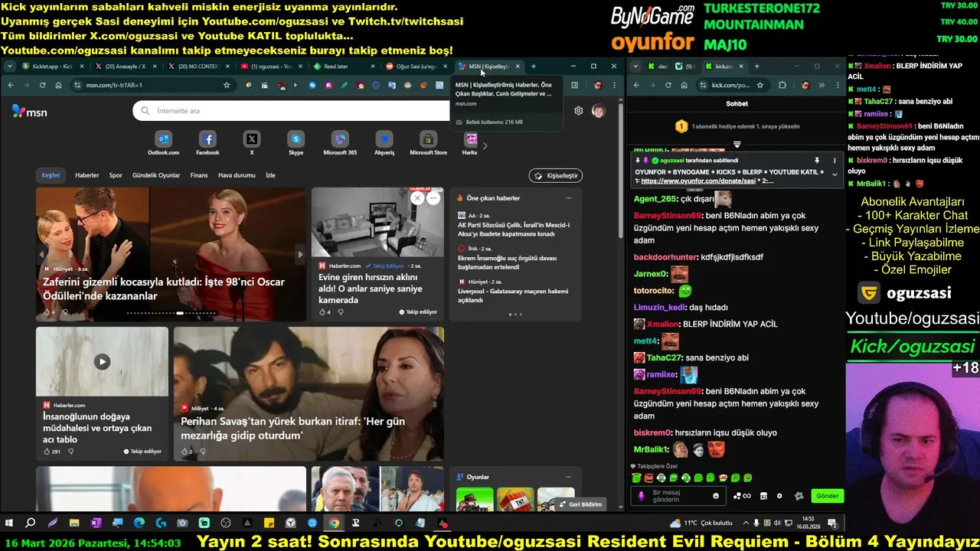980x551 pixels.
Task: Open more options on hırsız news card
Action: click(x=433, y=198)
